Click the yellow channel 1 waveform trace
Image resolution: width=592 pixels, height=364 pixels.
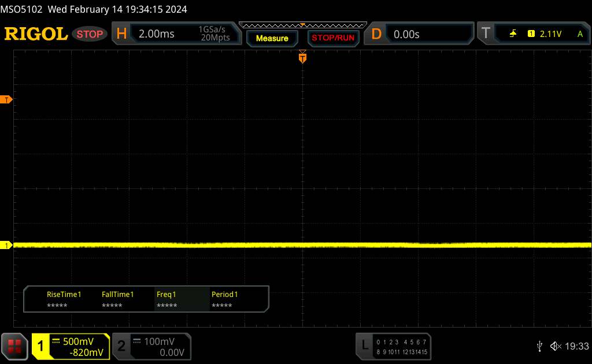tap(302, 245)
